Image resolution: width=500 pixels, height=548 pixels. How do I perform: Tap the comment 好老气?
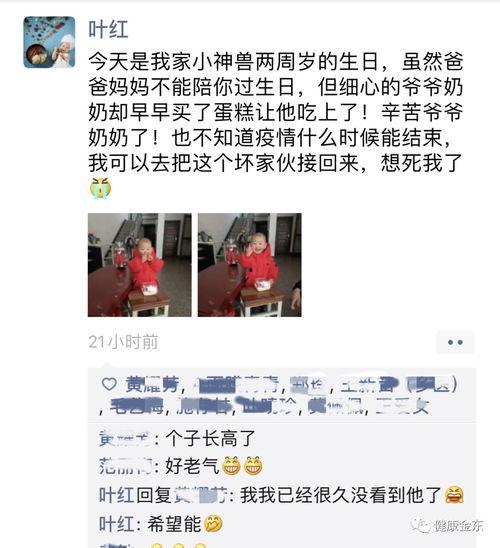click(x=192, y=466)
